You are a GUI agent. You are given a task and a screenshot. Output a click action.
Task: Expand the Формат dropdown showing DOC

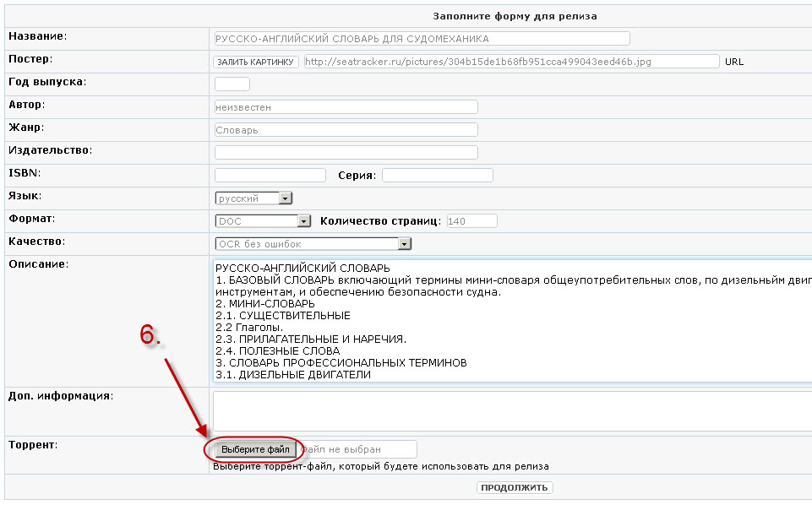[264, 221]
